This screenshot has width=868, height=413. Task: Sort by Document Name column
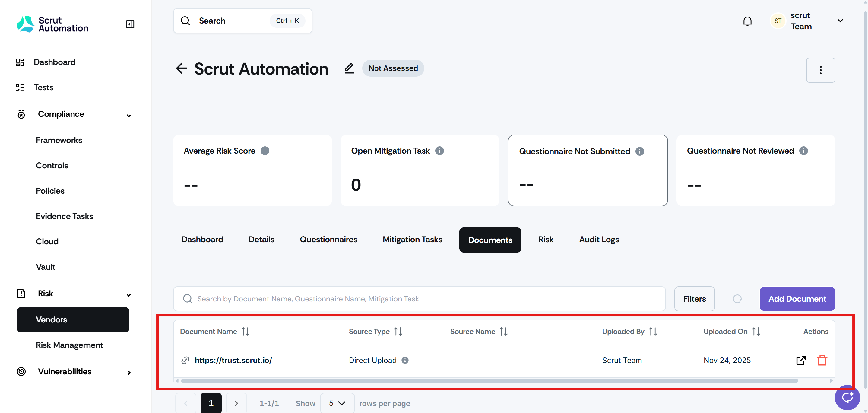click(246, 332)
